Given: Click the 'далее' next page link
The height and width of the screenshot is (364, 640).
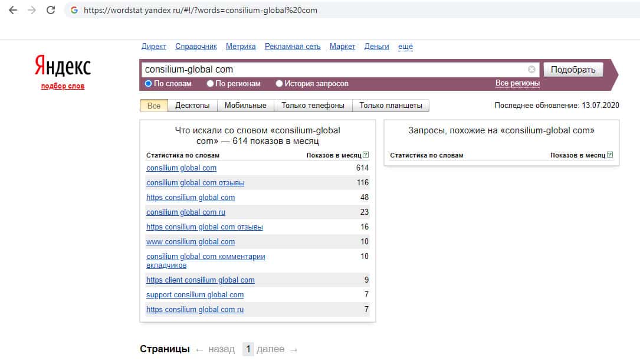Looking at the screenshot, I should [x=271, y=349].
